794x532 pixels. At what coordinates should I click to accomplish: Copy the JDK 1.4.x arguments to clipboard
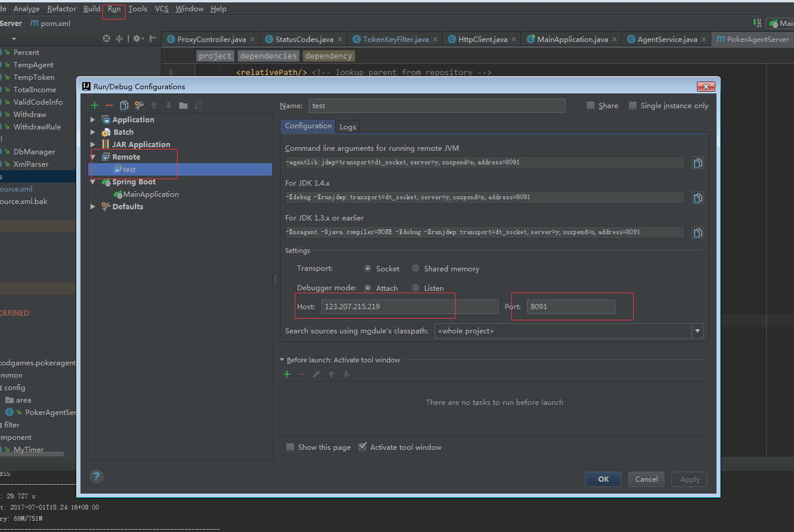698,197
